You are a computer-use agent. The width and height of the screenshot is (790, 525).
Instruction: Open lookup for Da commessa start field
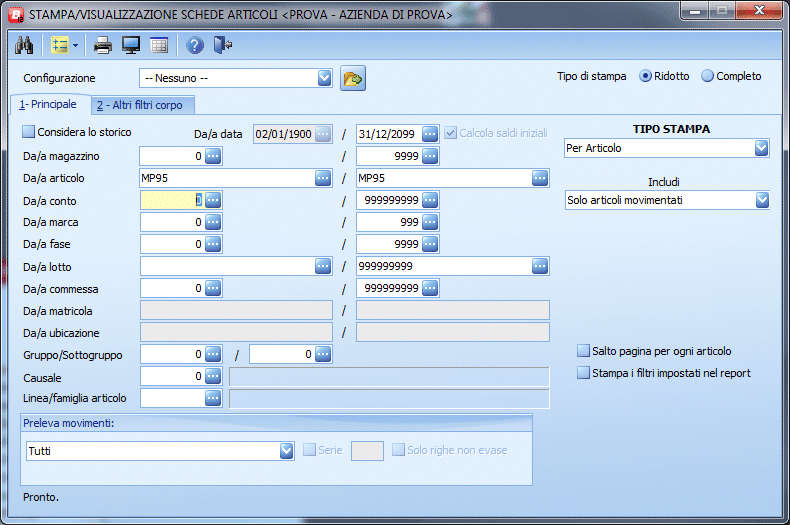[213, 288]
